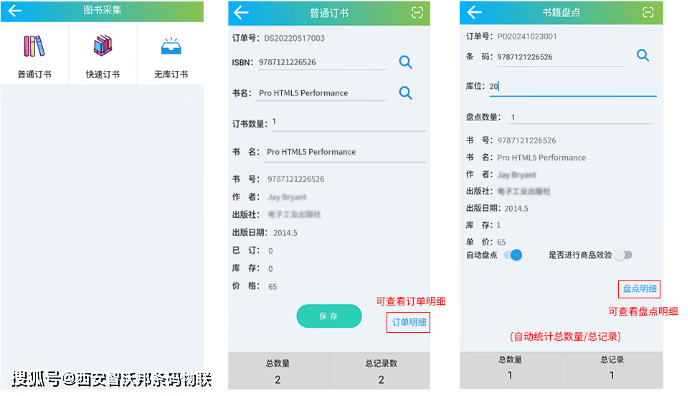Image resolution: width=688 pixels, height=396 pixels.
Task: Focus 条码 input field in 书籍盘点
Action: [x=560, y=57]
